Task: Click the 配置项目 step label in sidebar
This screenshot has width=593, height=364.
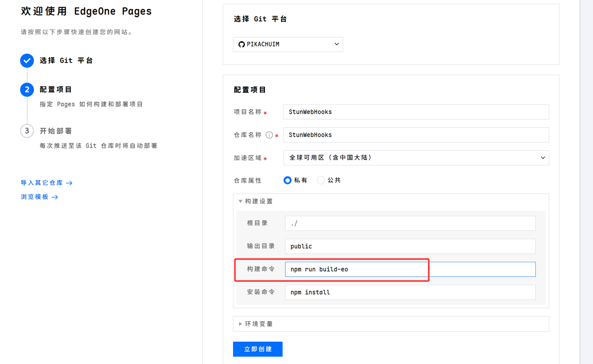Action: pos(56,90)
